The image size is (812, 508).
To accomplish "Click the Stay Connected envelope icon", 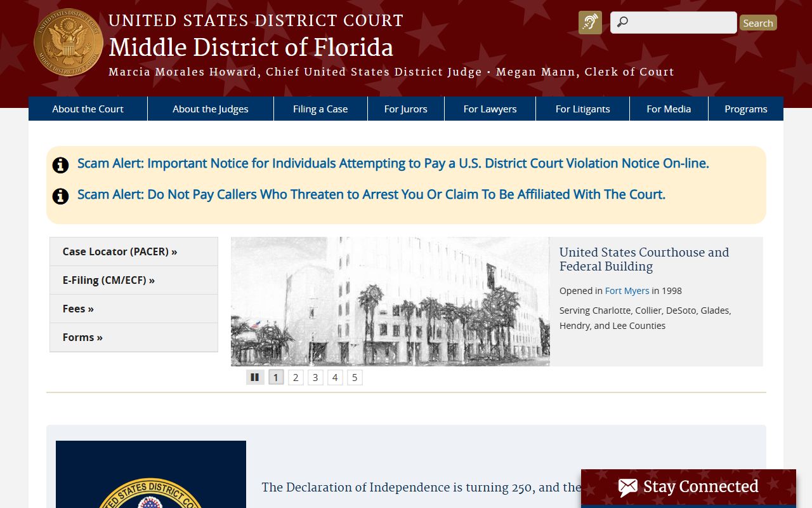I will click(628, 488).
